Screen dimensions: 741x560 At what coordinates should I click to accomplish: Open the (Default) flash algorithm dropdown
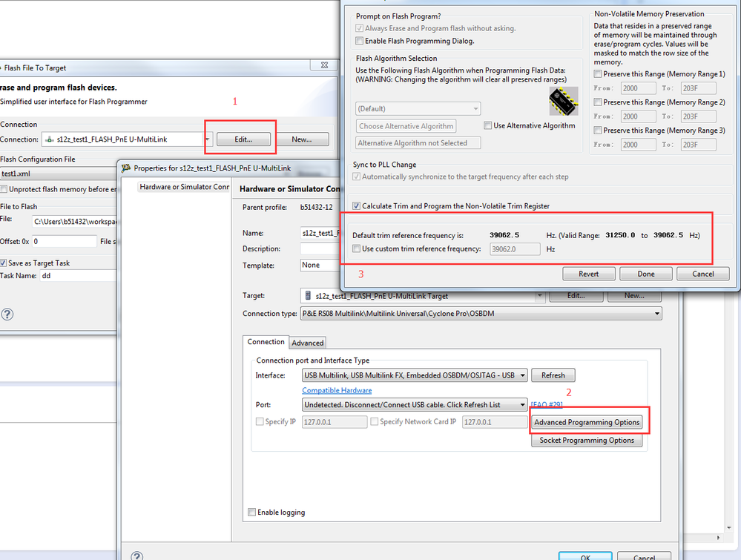[418, 109]
